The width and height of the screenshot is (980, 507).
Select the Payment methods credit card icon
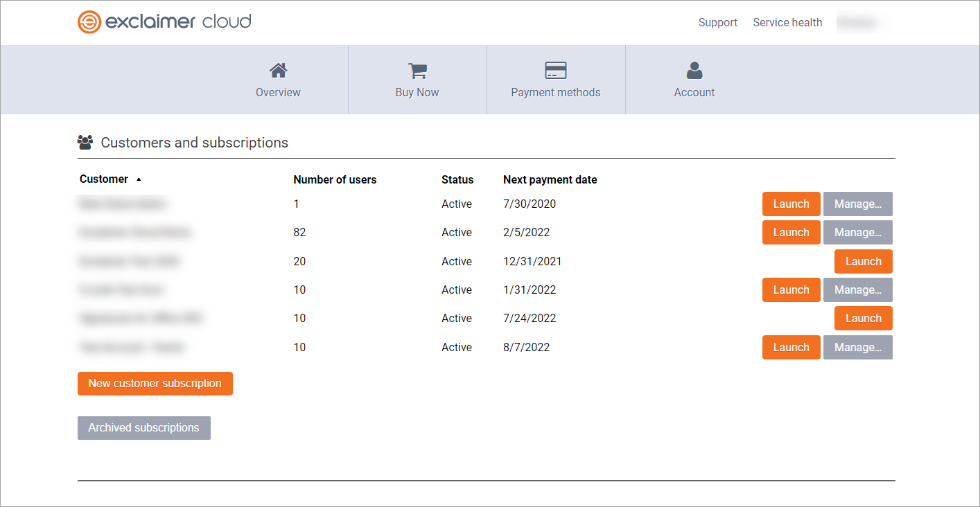tap(555, 71)
